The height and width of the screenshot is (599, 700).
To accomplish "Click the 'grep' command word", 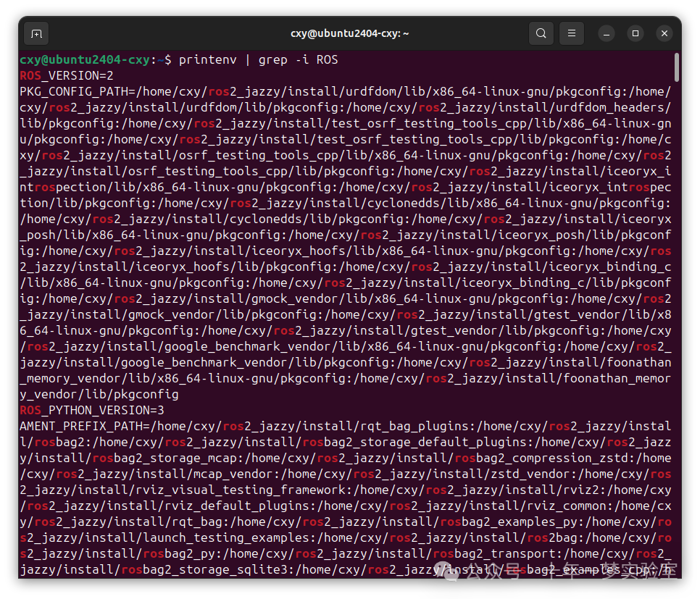I will (272, 60).
